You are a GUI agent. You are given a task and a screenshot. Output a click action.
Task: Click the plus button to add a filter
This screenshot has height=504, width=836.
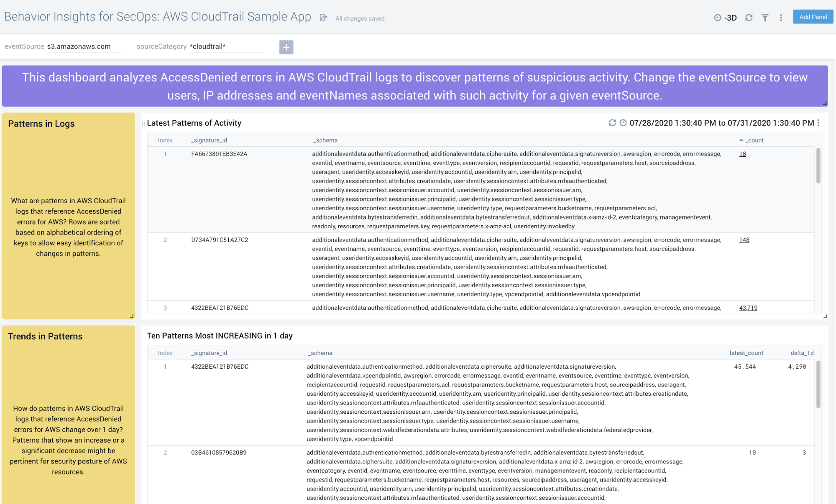pos(286,47)
